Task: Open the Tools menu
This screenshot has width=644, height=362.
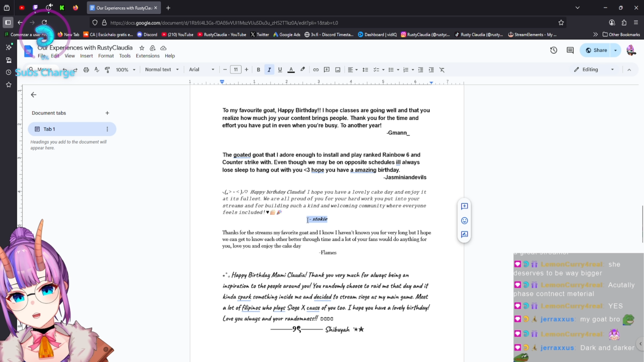Action: click(125, 56)
